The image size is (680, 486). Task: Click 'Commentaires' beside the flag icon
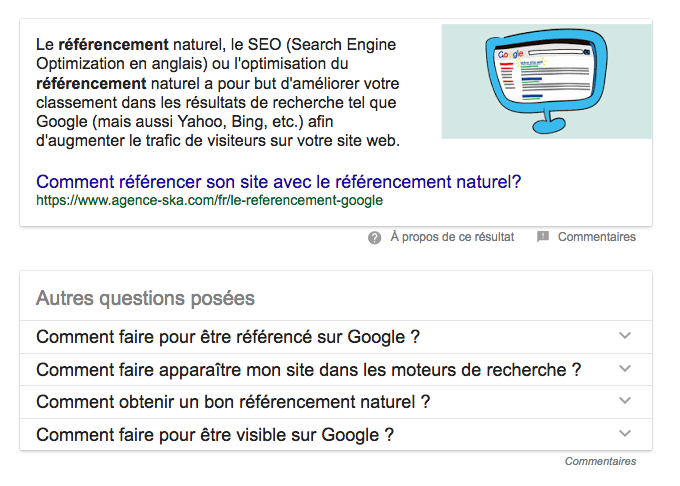pos(596,237)
